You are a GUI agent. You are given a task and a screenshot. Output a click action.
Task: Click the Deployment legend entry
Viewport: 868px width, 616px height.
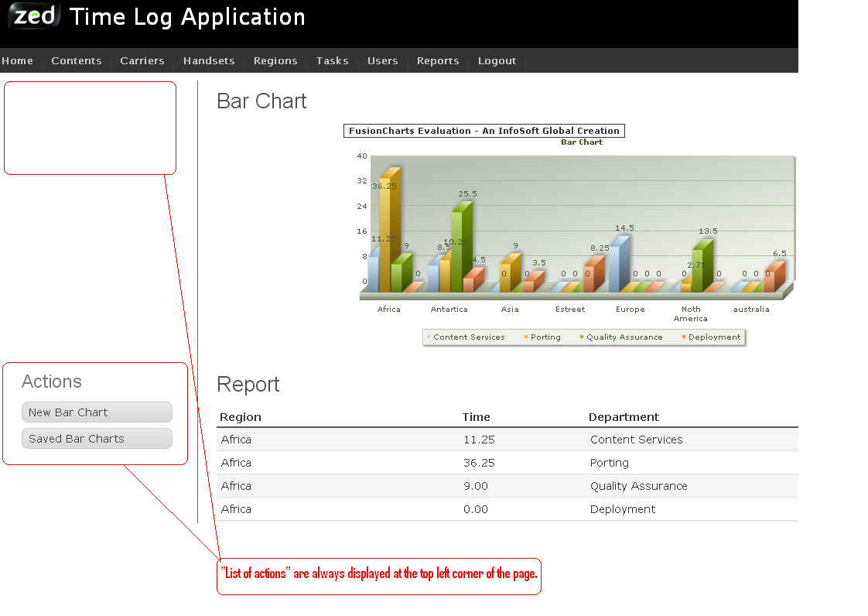tap(711, 337)
